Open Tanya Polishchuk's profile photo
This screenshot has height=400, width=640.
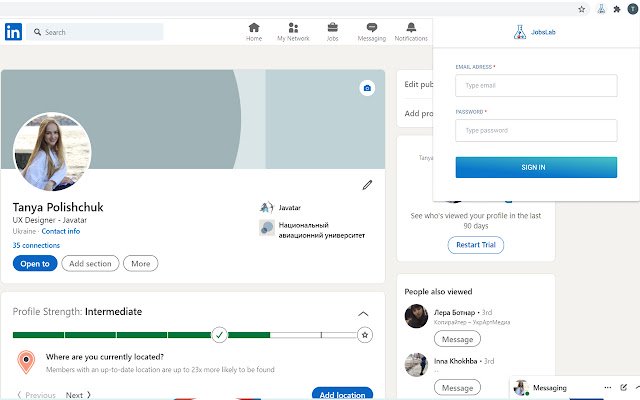tap(52, 152)
